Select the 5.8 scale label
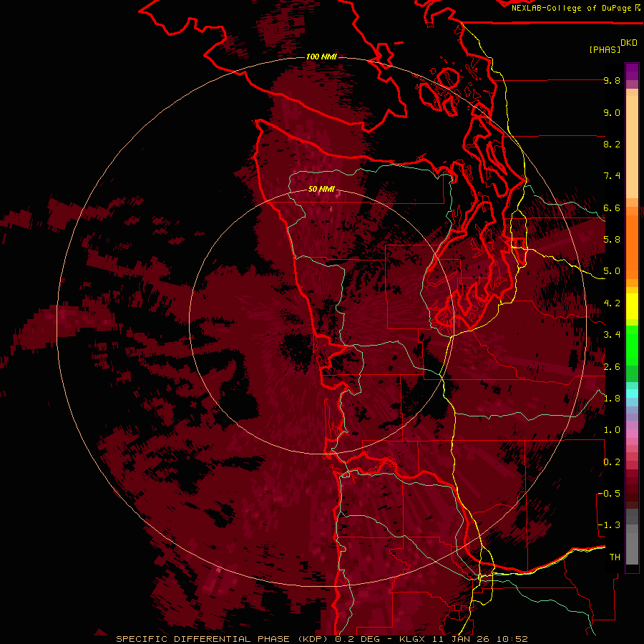The width and height of the screenshot is (644, 644). (x=612, y=240)
